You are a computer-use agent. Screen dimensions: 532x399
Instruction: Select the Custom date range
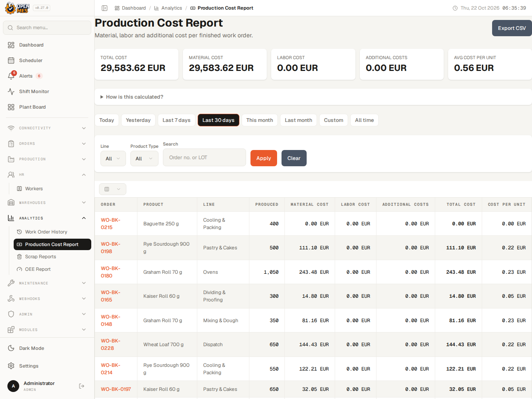pos(334,120)
